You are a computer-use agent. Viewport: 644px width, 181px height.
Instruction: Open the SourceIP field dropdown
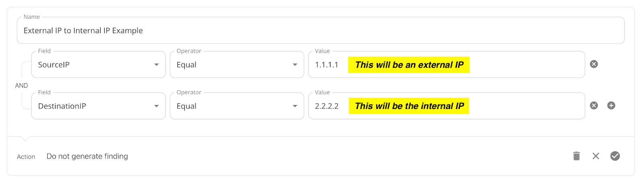click(x=98, y=64)
